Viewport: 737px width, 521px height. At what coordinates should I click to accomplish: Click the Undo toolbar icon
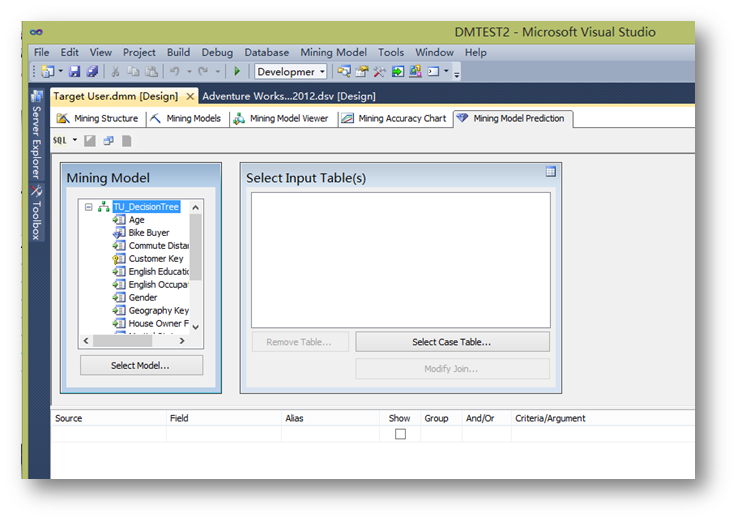pyautogui.click(x=175, y=72)
